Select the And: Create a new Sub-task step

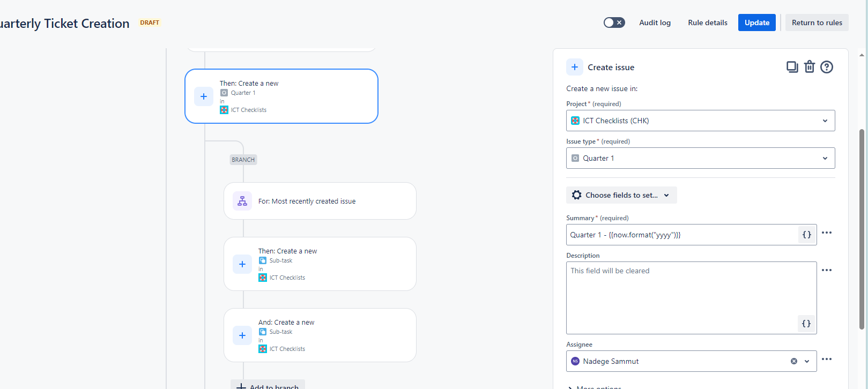320,335
